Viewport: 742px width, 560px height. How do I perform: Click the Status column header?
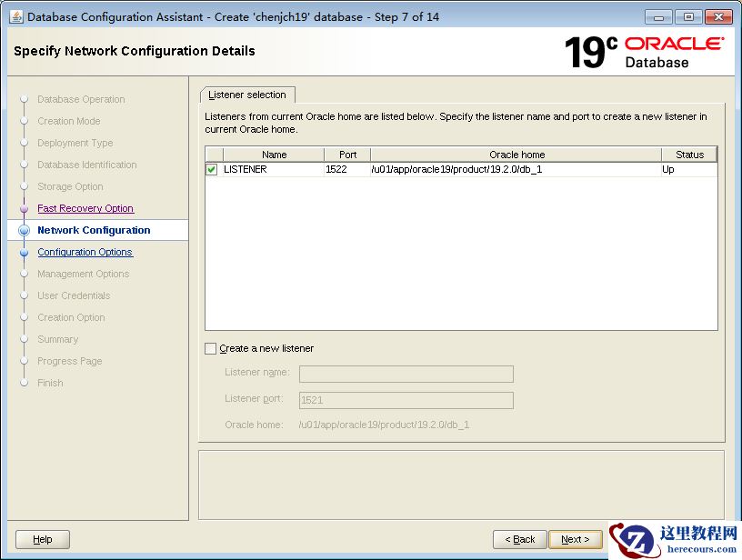[689, 155]
